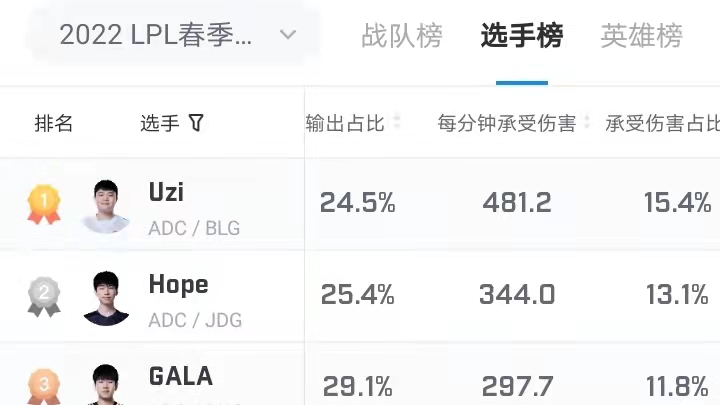Image resolution: width=720 pixels, height=405 pixels.
Task: Click the 承受伤害占比 column header
Action: tap(662, 124)
